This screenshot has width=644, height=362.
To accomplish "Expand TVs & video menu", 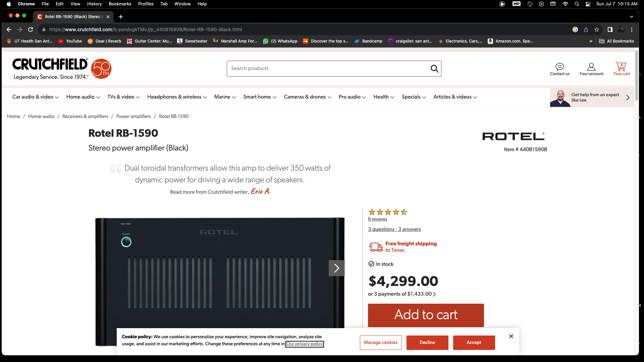I will (x=123, y=97).
